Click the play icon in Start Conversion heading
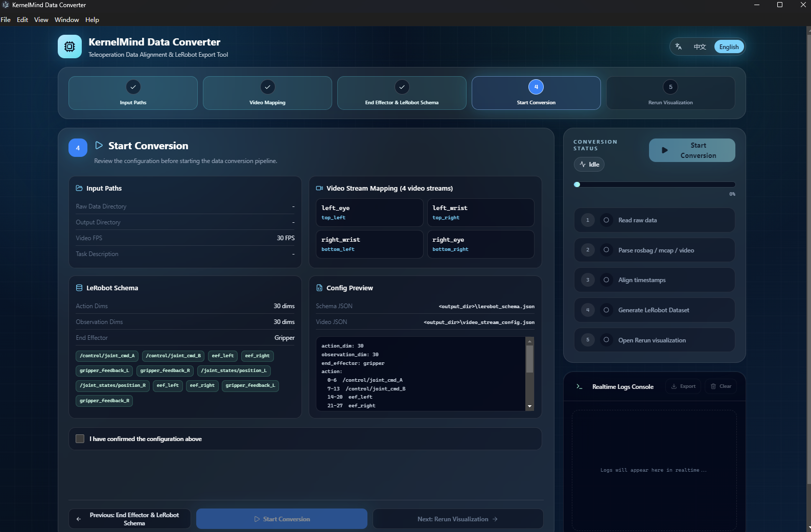811x532 pixels. click(99, 146)
